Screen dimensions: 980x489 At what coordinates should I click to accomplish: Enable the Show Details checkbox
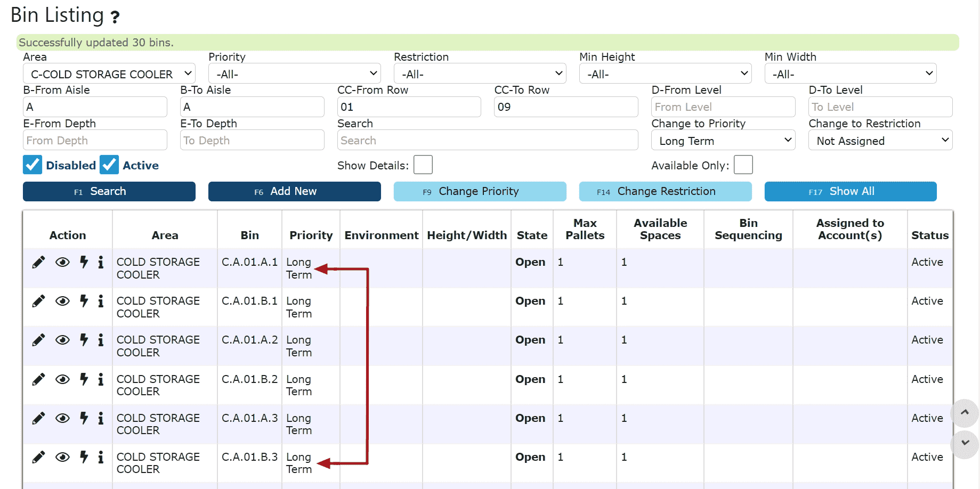coord(423,165)
